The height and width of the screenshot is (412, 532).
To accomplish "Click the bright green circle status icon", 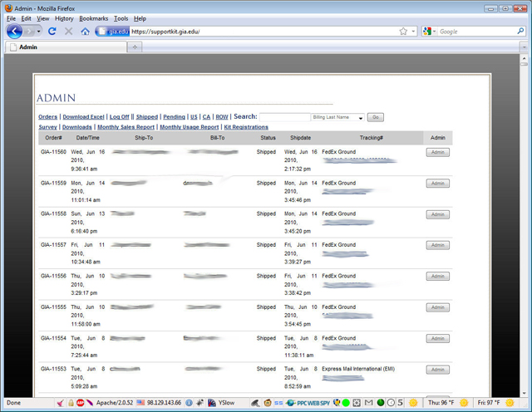I will click(346, 403).
